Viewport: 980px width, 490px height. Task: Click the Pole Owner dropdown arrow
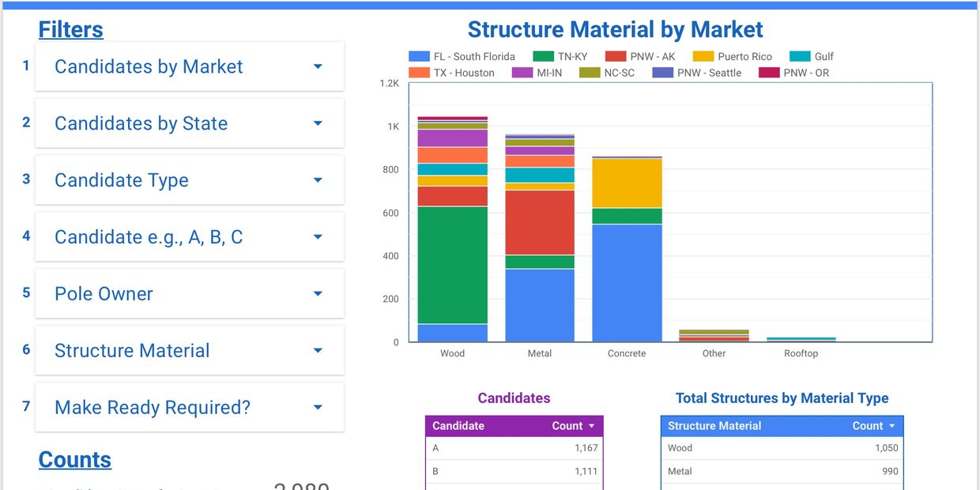pyautogui.click(x=318, y=294)
